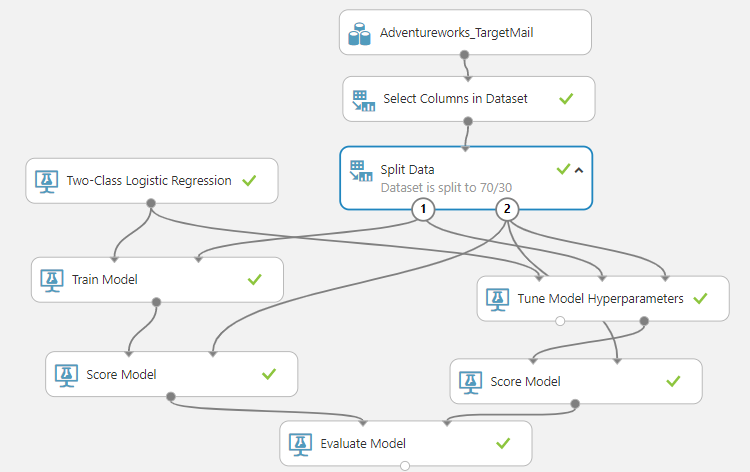Screen dimensions: 750x472
Task: Click the Two-Class Logistic Regression output port
Action: 150,203
